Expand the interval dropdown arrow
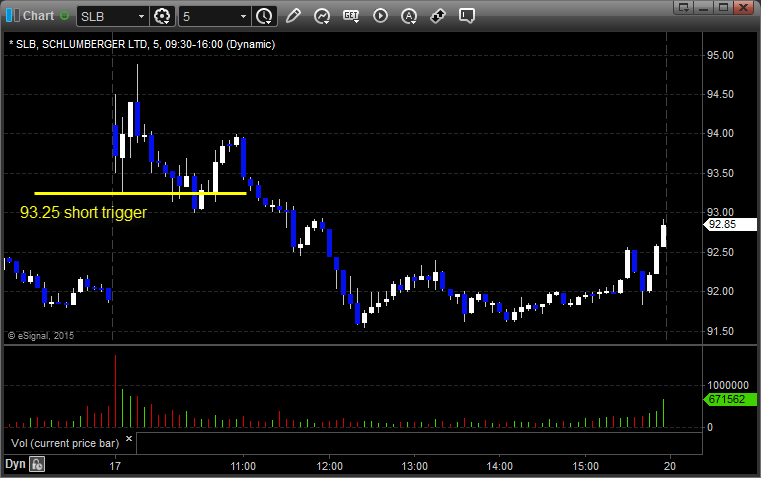Image resolution: width=761 pixels, height=478 pixels. pyautogui.click(x=244, y=16)
